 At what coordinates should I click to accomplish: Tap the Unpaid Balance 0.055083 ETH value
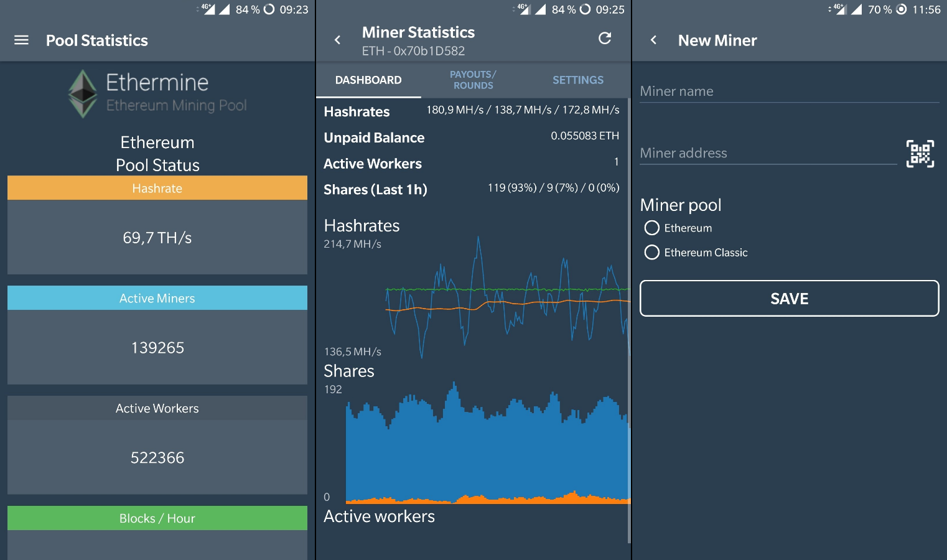coord(585,136)
